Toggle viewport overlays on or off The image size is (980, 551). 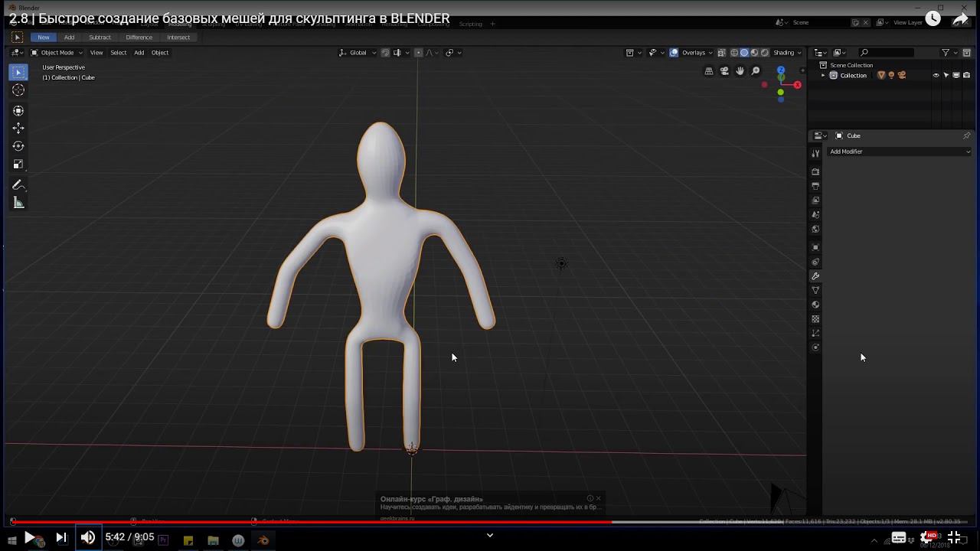pos(674,53)
